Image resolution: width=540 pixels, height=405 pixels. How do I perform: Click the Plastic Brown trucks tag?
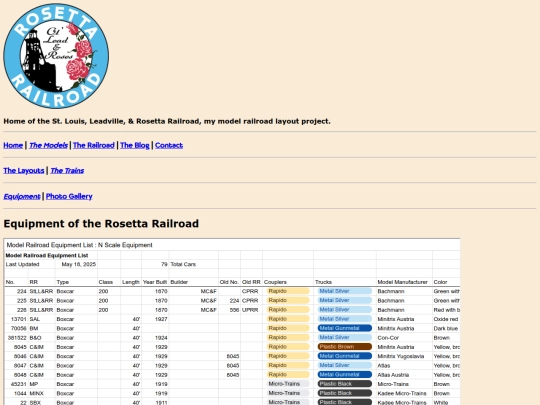(x=345, y=347)
